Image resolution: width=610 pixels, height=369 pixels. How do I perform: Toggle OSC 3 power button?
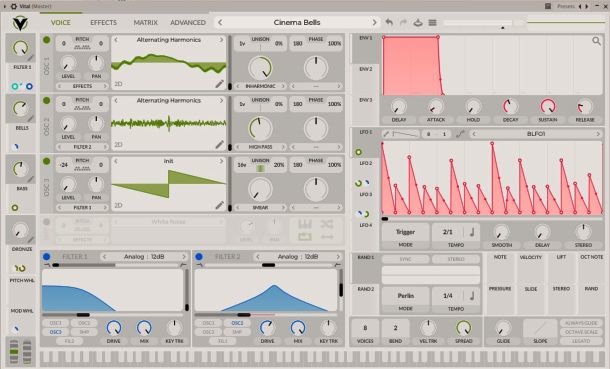click(x=47, y=161)
